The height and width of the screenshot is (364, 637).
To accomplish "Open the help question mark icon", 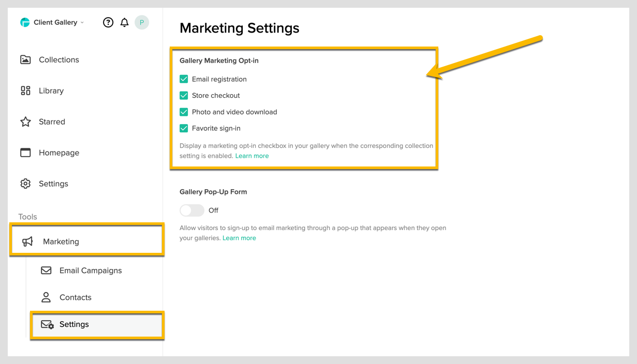I will click(x=108, y=22).
